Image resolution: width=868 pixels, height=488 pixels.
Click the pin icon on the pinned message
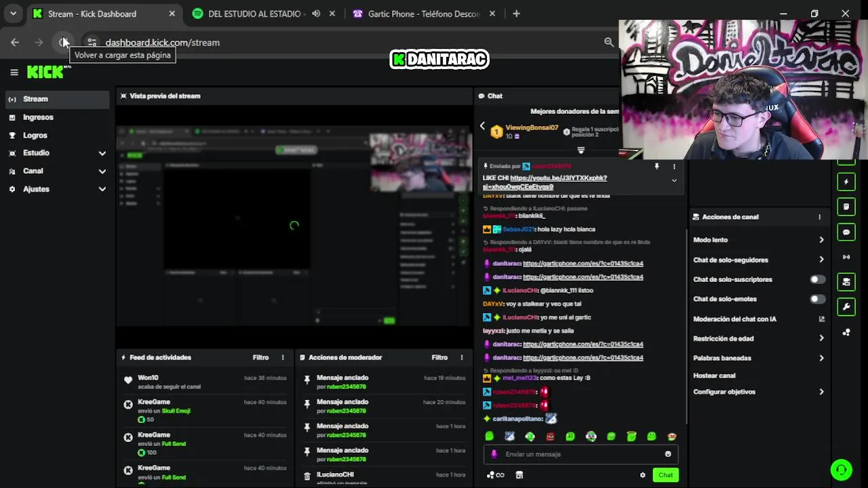pyautogui.click(x=656, y=166)
